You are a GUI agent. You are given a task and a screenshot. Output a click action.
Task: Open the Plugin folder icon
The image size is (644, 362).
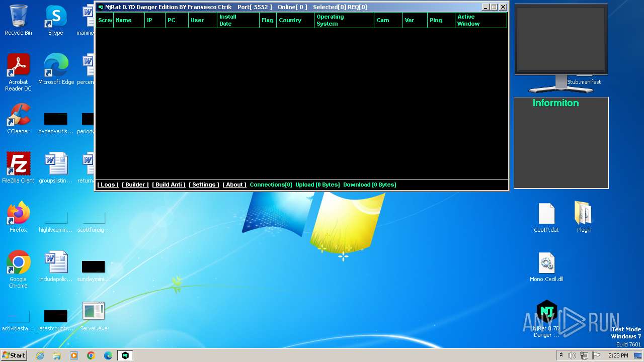tap(584, 217)
